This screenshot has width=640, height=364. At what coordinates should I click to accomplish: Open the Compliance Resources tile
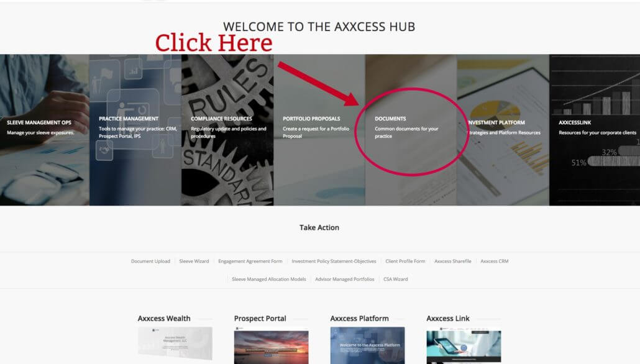pos(227,130)
